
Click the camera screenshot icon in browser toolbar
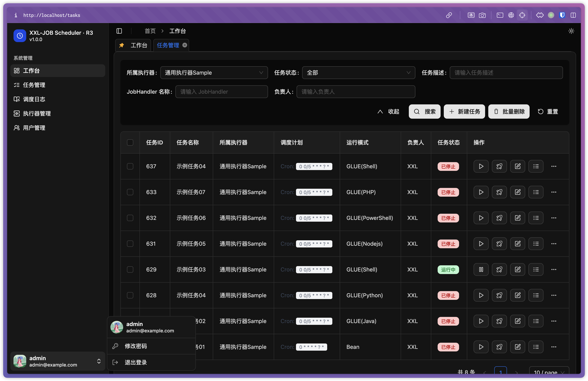pos(483,15)
